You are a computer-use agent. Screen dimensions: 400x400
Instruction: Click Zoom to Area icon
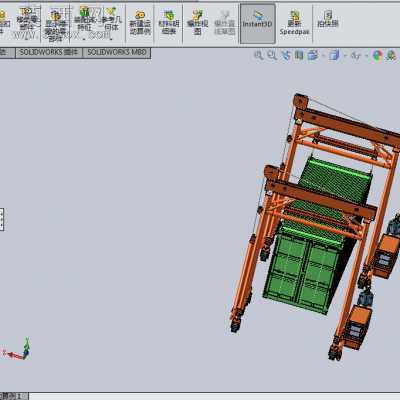click(x=272, y=55)
